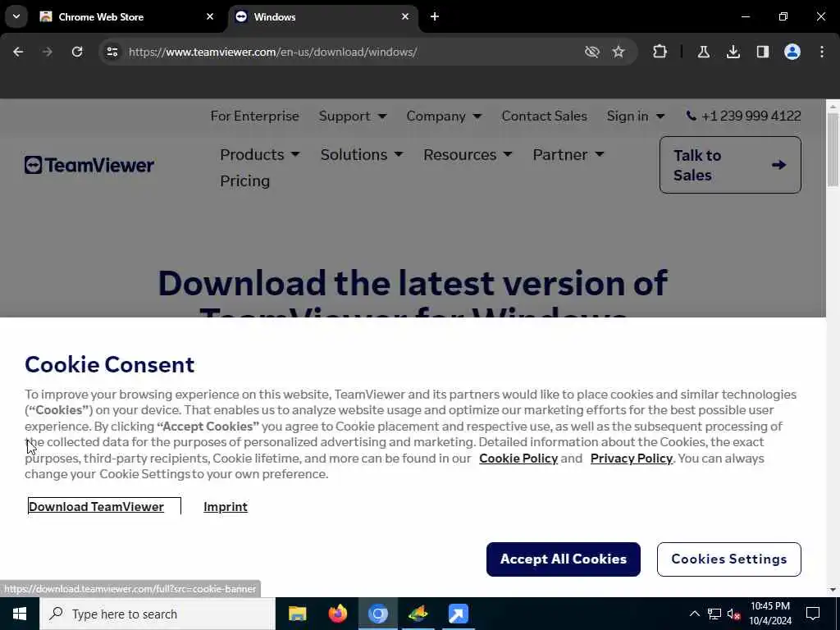840x630 pixels.
Task: Open the Windows Start menu
Action: (x=20, y=614)
